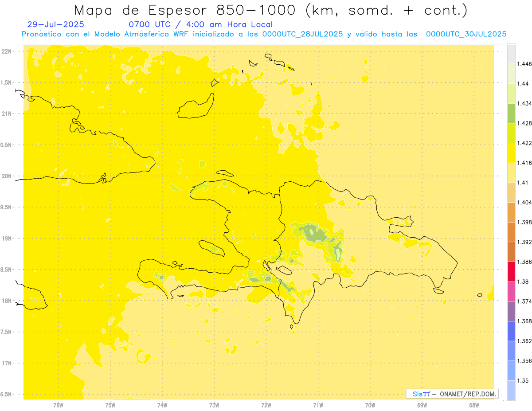This screenshot has width=532, height=411.
Task: Pick the orange legend swatch between 1.398 and 1.404
Action: coord(511,212)
